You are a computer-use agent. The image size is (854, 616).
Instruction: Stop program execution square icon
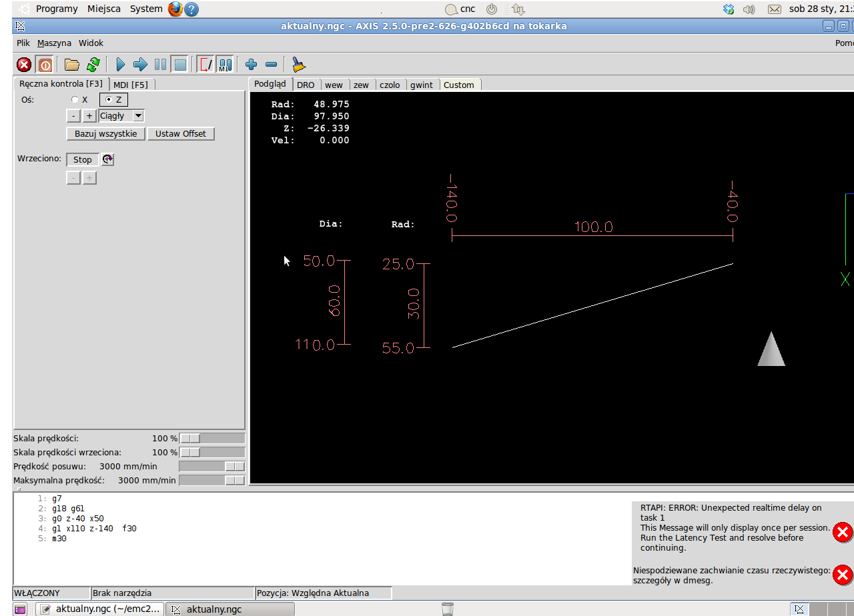coord(179,65)
